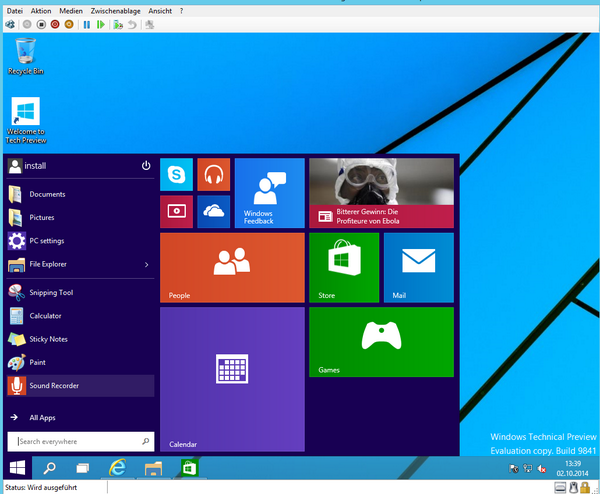Expand the File Explorer jump list arrow
This screenshot has width=600, height=494.
click(147, 264)
